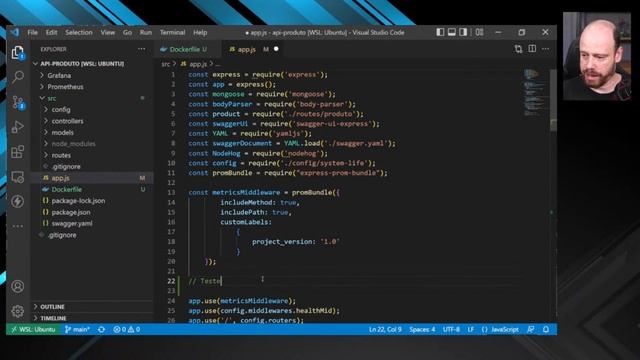Open the Source Control view
Viewport: 640px width, 360px height.
coord(18,102)
